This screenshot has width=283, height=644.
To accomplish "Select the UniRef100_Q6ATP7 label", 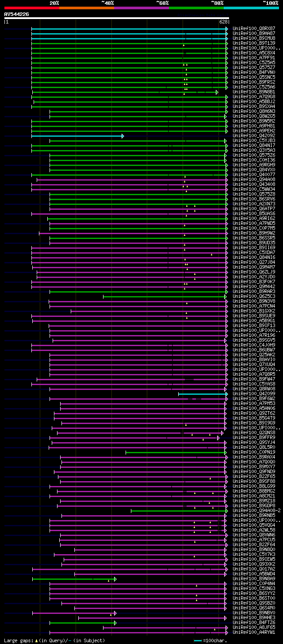I will [x=254, y=209].
